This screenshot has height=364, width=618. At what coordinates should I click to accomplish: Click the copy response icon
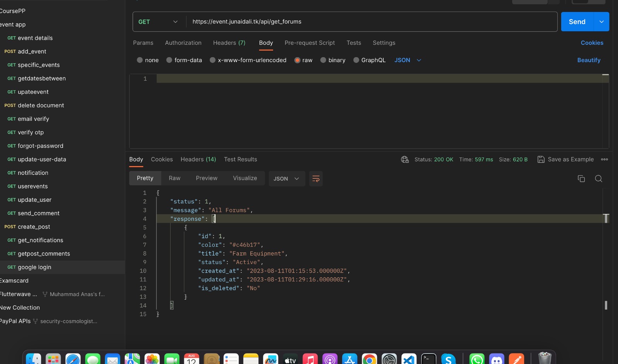point(581,178)
